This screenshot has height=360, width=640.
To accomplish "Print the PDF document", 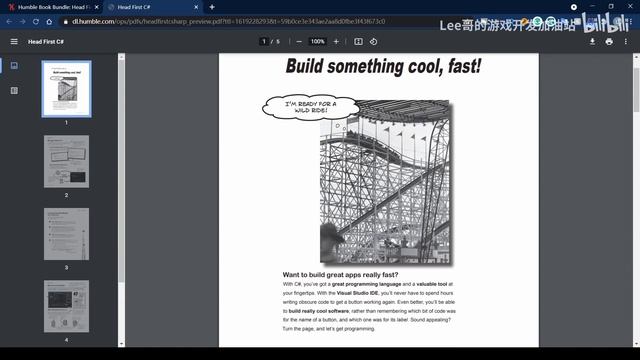I will click(609, 42).
